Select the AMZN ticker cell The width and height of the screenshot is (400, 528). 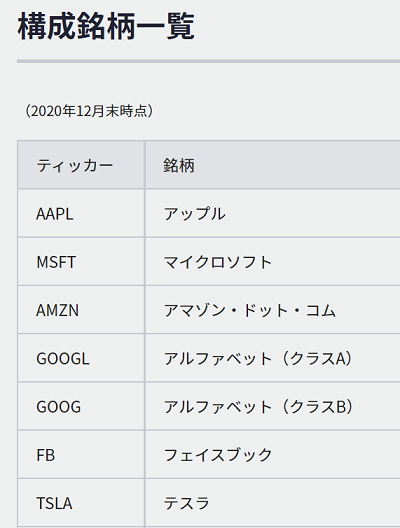81,310
